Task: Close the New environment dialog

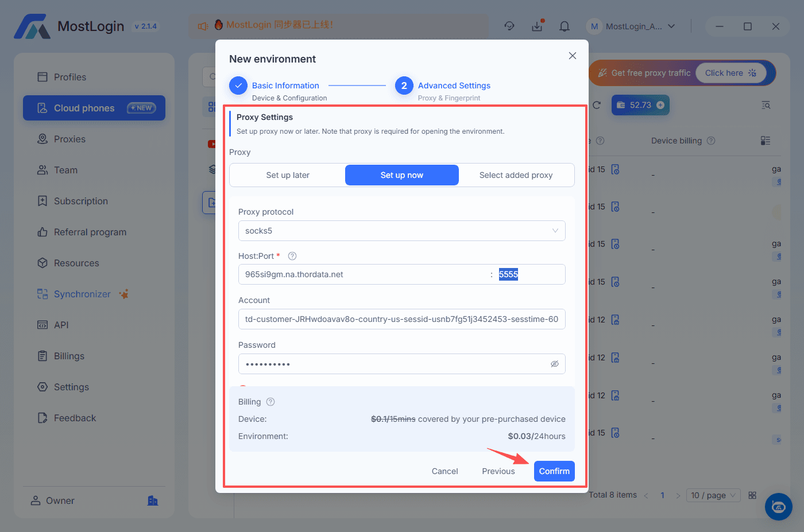Action: point(573,56)
